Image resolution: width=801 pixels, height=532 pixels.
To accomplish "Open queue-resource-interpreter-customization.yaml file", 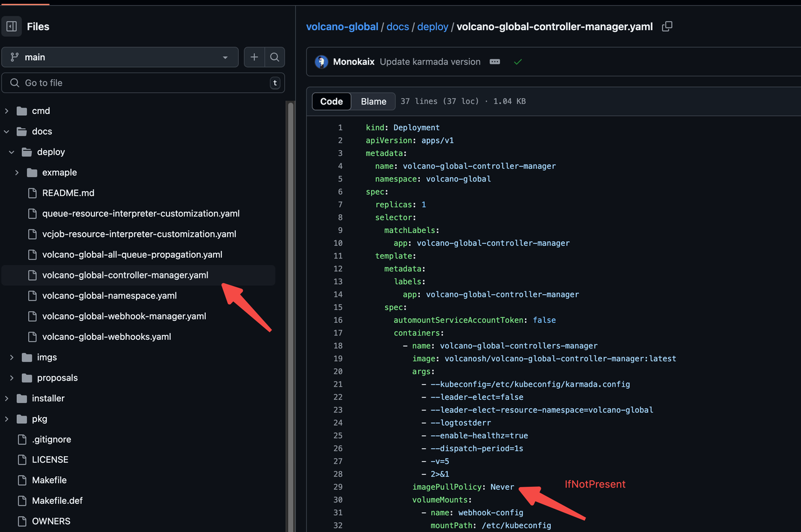I will pos(141,213).
